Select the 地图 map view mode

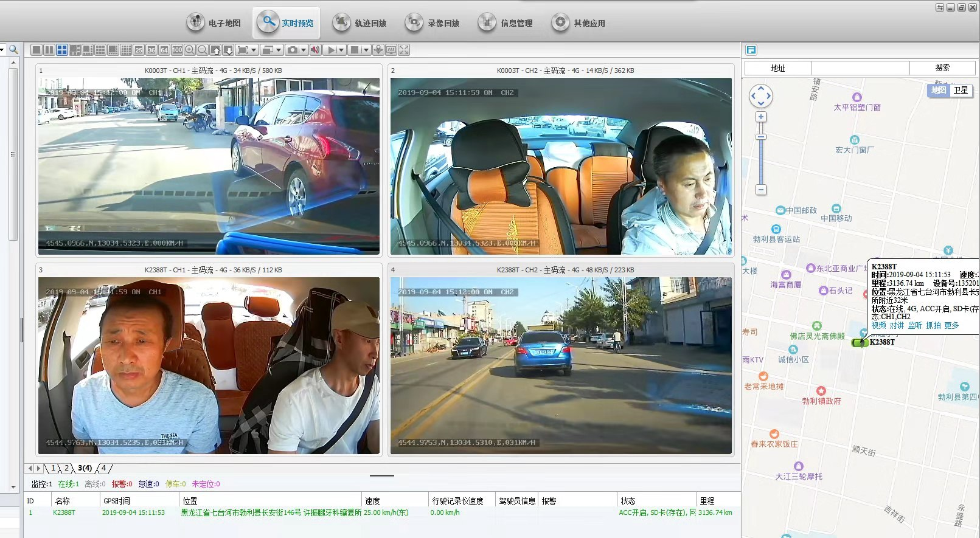[939, 91]
